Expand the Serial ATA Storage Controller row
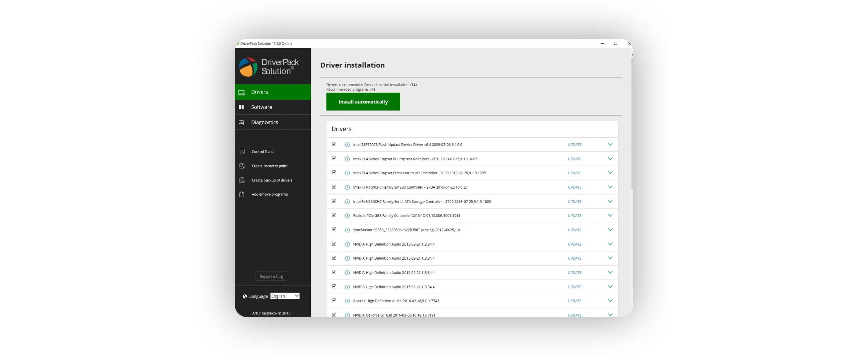Image resolution: width=868 pixels, height=356 pixels. 610,201
